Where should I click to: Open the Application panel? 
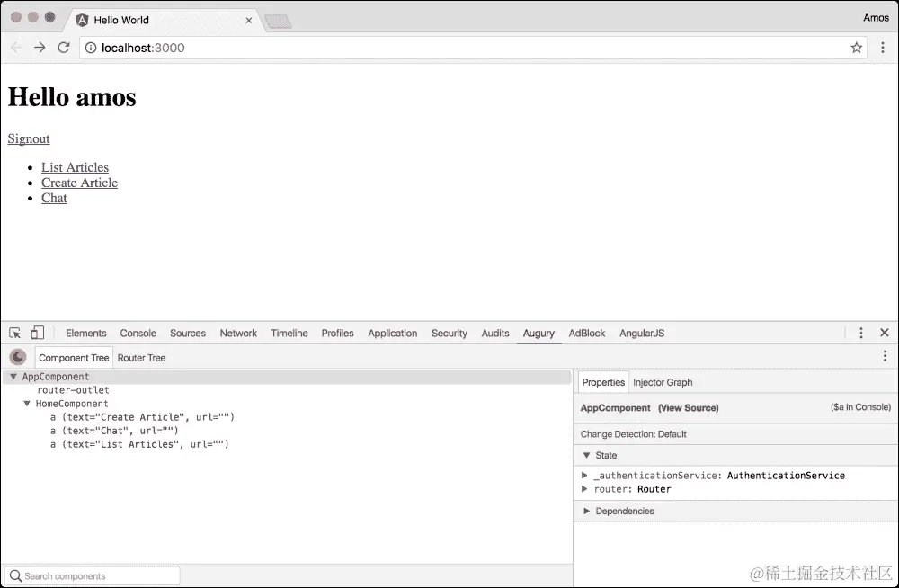point(393,334)
